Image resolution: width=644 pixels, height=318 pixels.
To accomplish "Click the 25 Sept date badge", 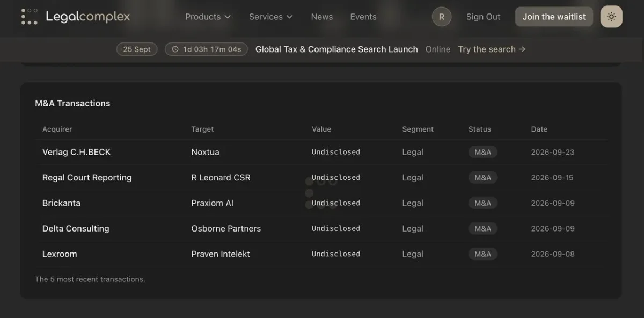I will 137,49.
